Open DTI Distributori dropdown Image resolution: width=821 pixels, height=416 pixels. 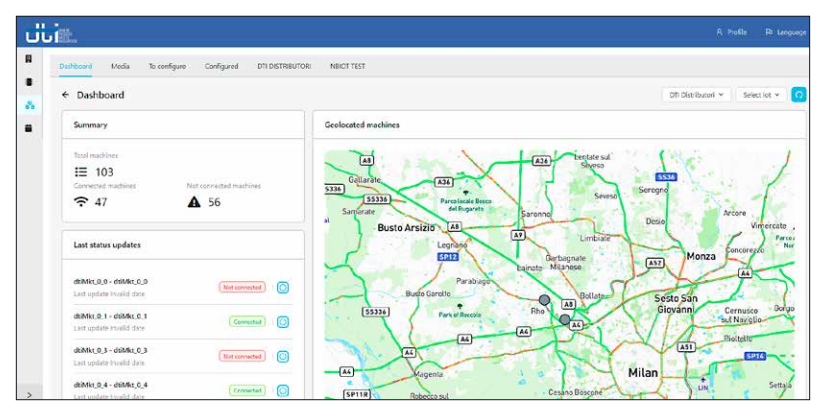pyautogui.click(x=696, y=95)
